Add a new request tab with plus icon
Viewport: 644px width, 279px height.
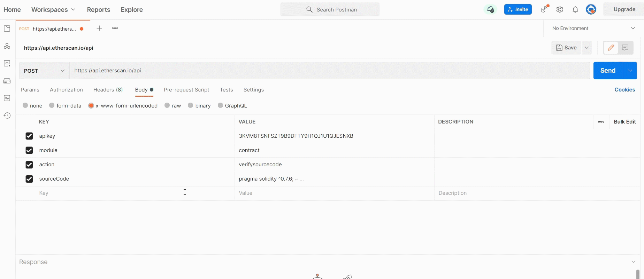[x=99, y=29]
